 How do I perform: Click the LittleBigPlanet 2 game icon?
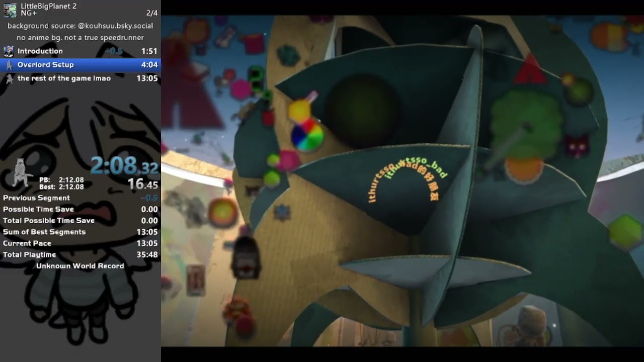10,10
